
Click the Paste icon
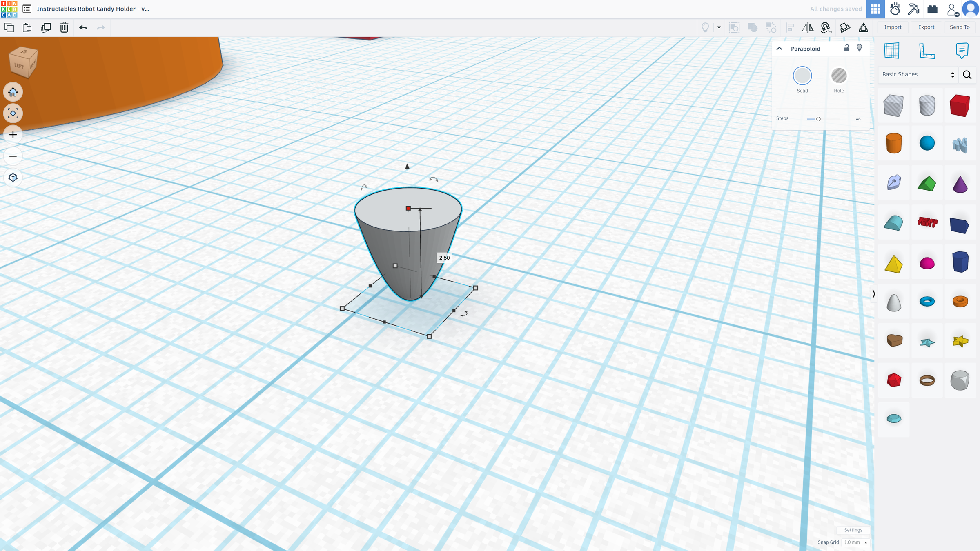click(27, 27)
